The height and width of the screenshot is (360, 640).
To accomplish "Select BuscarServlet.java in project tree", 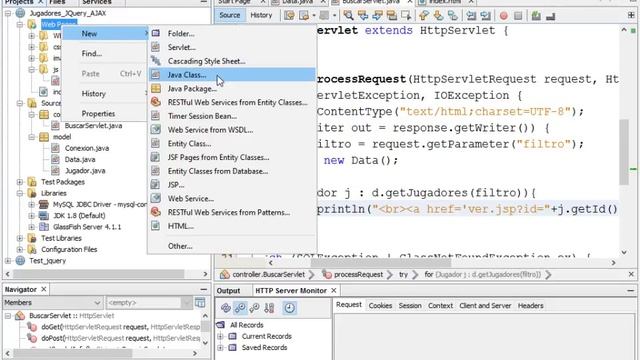I will pos(93,126).
